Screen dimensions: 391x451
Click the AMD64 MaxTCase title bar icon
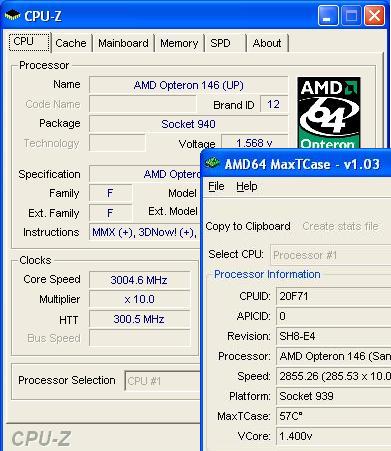click(212, 163)
